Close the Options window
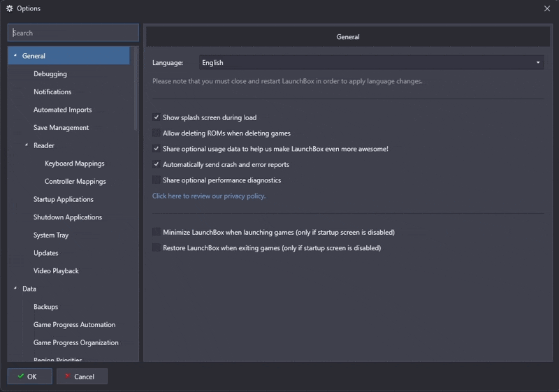The width and height of the screenshot is (559, 392). 547,8
